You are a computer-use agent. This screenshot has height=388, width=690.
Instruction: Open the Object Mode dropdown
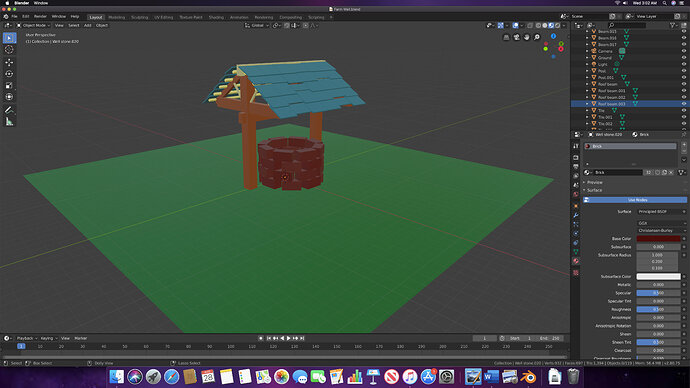pyautogui.click(x=33, y=26)
